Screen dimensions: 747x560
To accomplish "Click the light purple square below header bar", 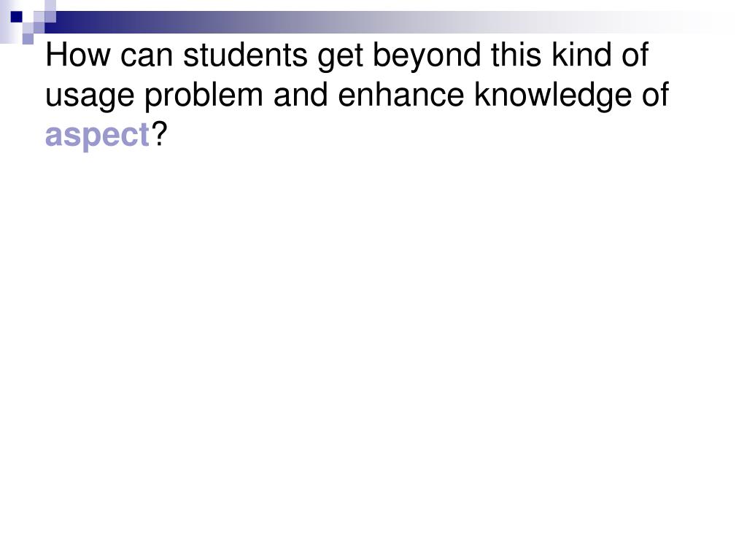I will [x=28, y=39].
